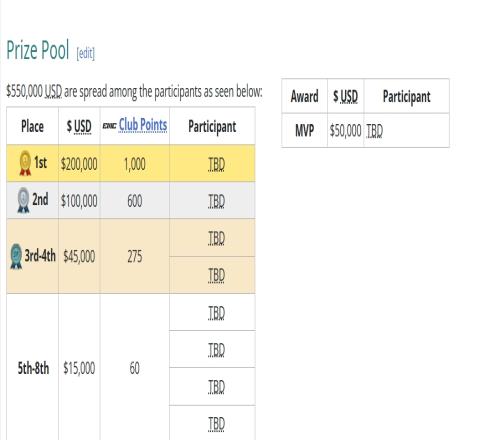Click the gold medal icon beside 1st

pyautogui.click(x=25, y=163)
